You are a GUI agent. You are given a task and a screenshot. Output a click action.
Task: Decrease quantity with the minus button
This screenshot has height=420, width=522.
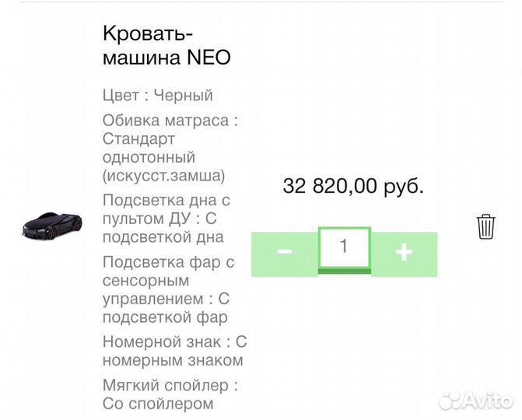pos(285,251)
